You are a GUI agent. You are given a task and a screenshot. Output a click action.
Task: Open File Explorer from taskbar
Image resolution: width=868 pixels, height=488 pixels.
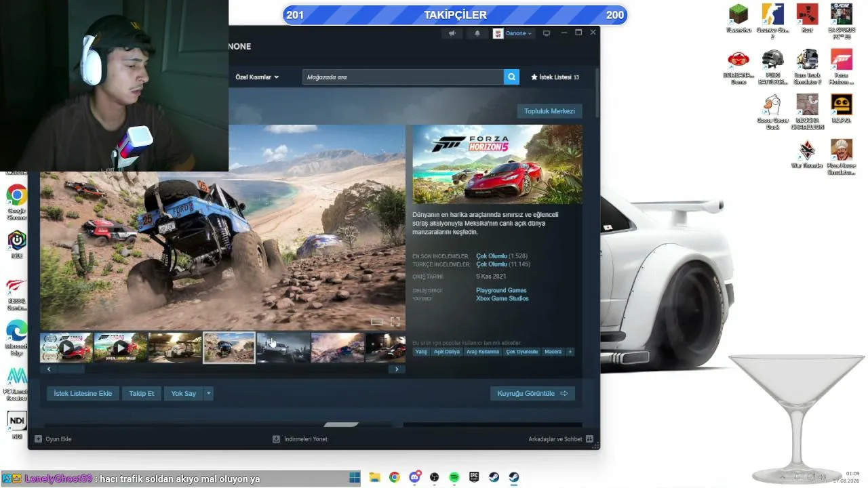point(374,477)
